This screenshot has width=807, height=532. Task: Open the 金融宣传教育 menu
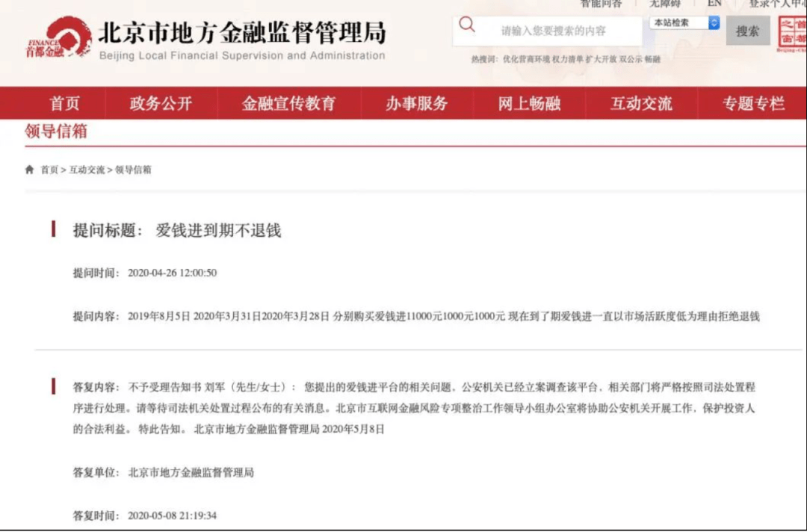tap(288, 103)
